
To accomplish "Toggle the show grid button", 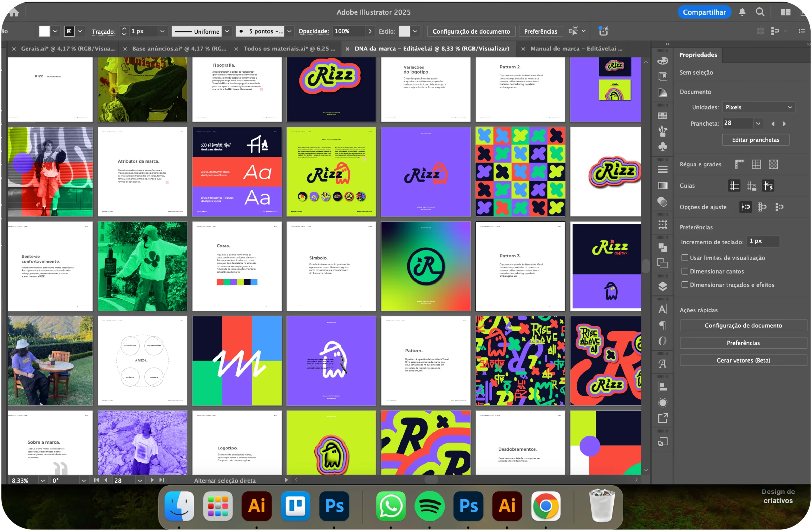I will [756, 165].
